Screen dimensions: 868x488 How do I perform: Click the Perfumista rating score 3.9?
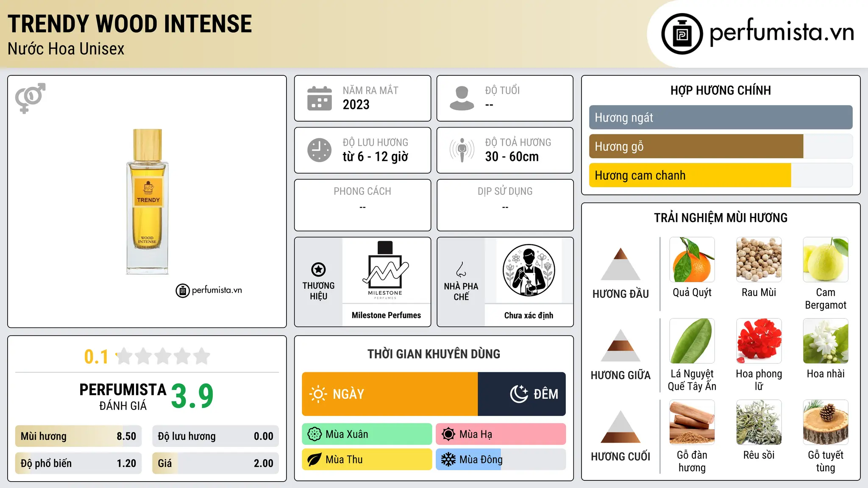coord(192,396)
